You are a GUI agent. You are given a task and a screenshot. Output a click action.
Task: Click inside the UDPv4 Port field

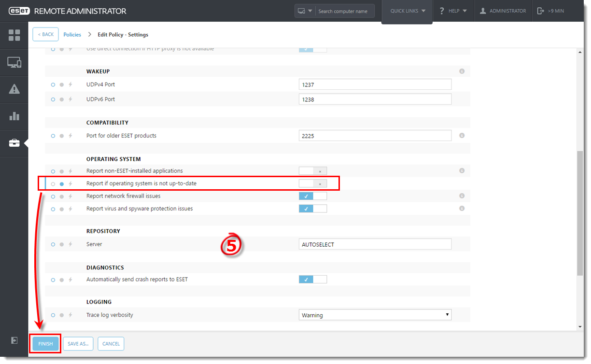(x=375, y=84)
